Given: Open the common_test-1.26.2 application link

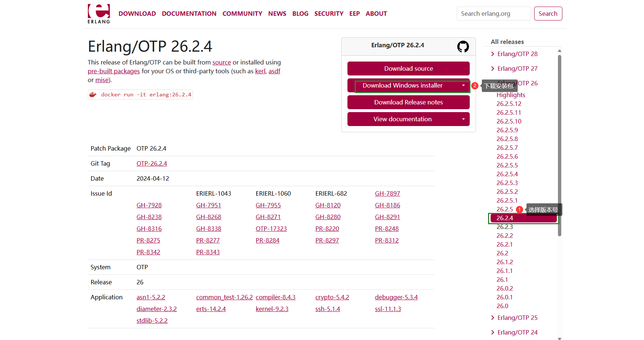Looking at the screenshot, I should (224, 297).
